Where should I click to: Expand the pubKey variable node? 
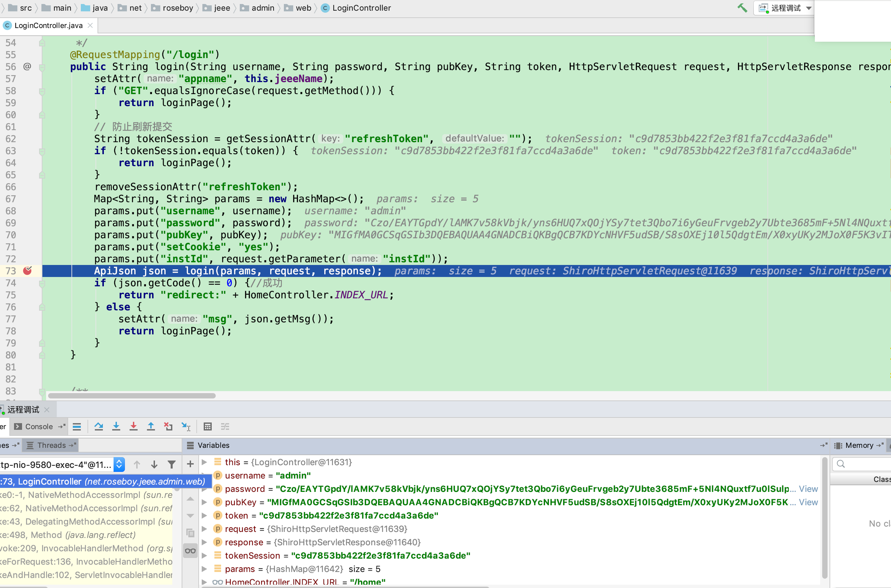[x=204, y=502]
